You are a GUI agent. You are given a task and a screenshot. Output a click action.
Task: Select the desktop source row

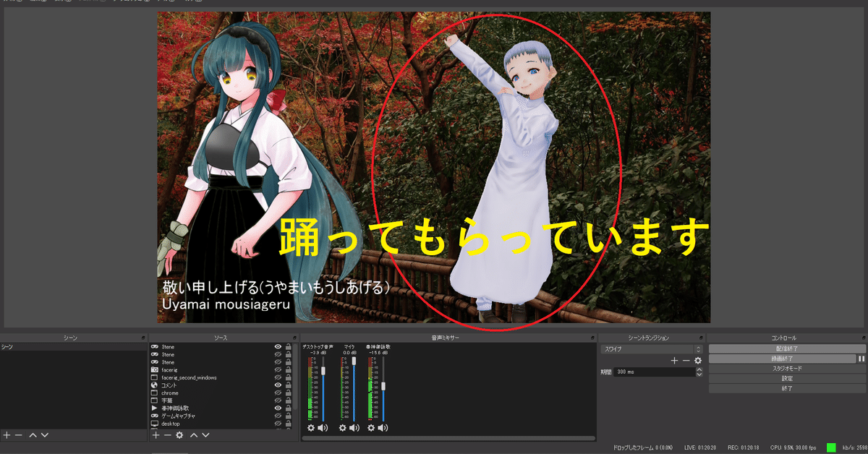pyautogui.click(x=221, y=424)
